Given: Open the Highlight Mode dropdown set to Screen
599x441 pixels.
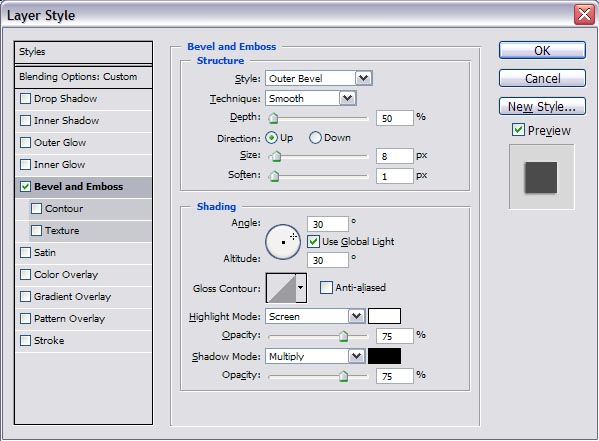Looking at the screenshot, I should coord(315,316).
